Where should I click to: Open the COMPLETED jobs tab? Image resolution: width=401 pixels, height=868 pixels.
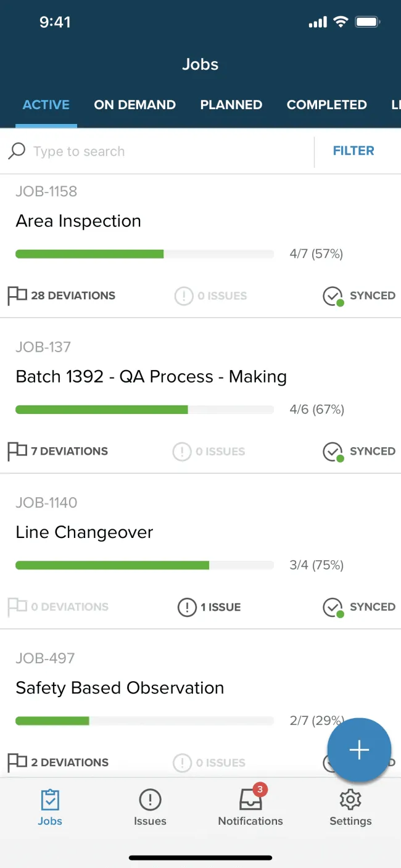pyautogui.click(x=327, y=105)
